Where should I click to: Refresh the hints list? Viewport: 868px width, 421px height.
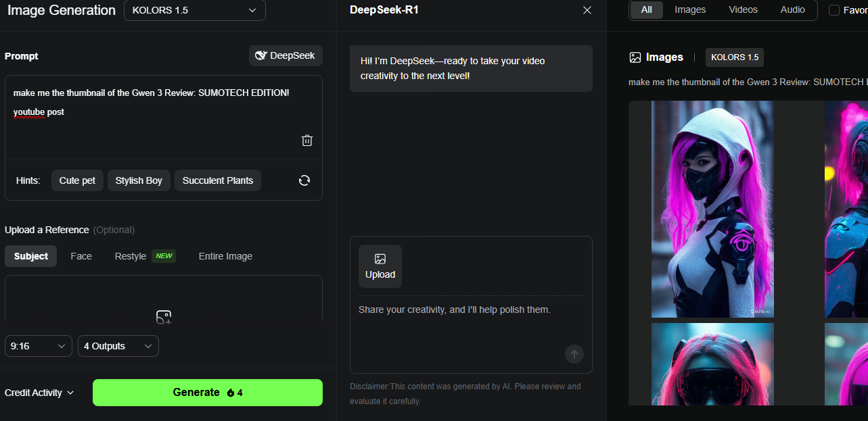[x=304, y=180]
